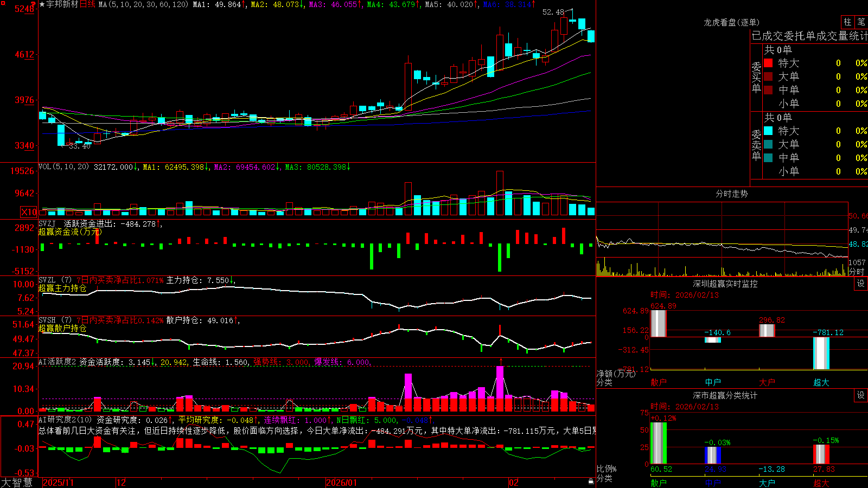Open 设 settings for 深市超赢分类统计
868x488 pixels.
(861, 395)
